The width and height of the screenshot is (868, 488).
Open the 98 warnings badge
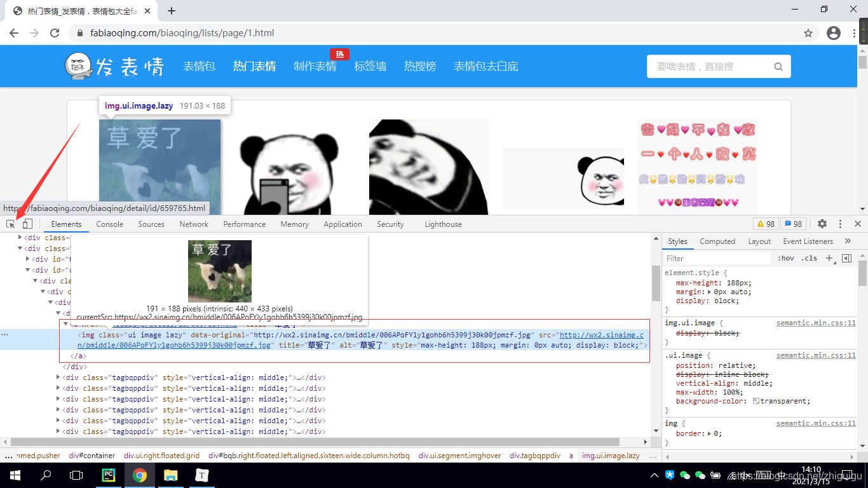[766, 224]
